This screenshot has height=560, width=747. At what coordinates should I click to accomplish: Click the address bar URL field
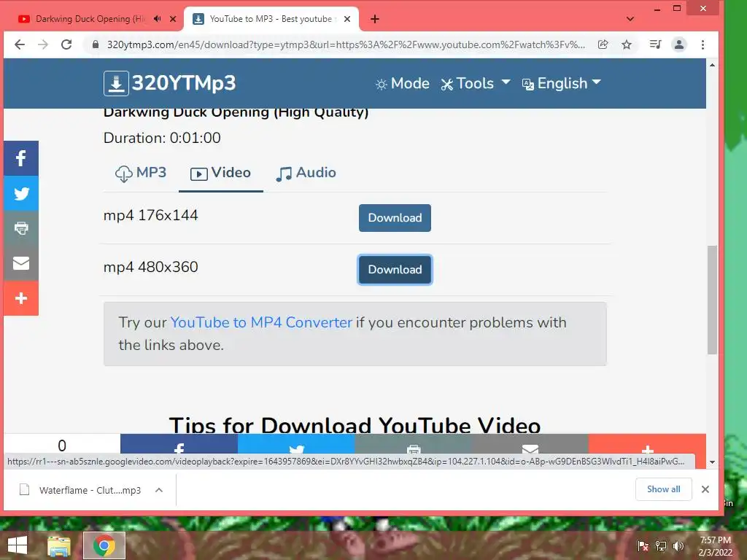[x=345, y=44]
